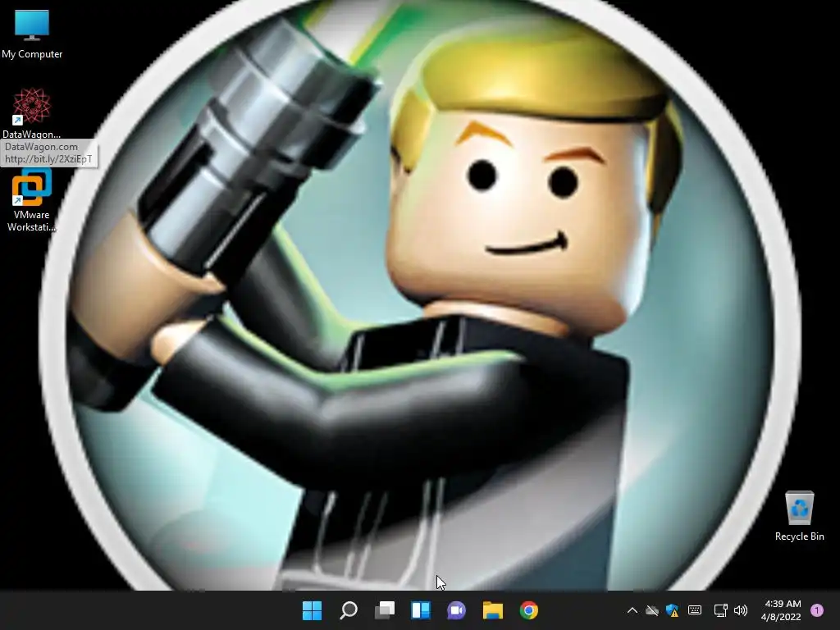The height and width of the screenshot is (630, 840).
Task: Open the touch keyboard tray icon
Action: tap(695, 610)
